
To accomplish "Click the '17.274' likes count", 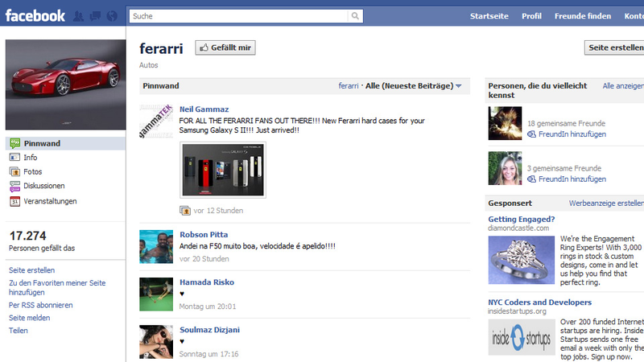I will click(28, 236).
